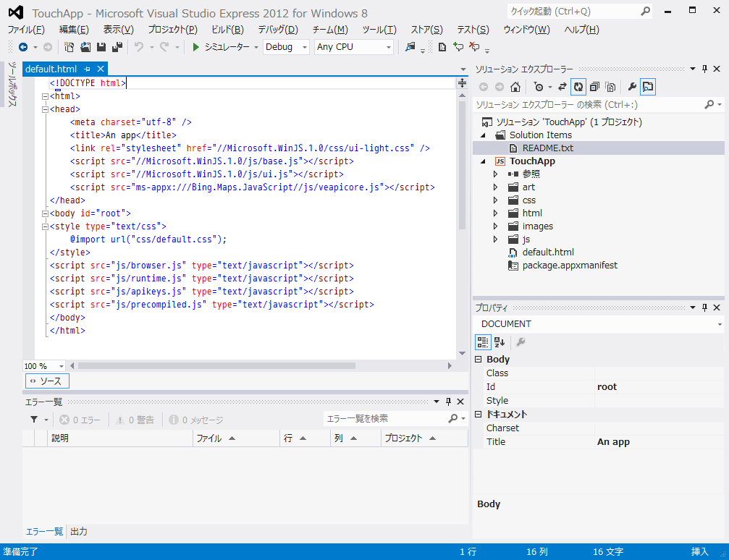Screen dimensions: 729x560
Task: Click the filter funnel in Error List
Action: [x=34, y=420]
